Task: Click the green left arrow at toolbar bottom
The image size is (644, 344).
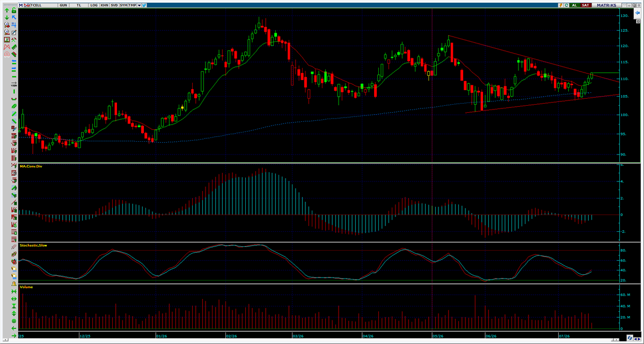Action: coord(14,328)
